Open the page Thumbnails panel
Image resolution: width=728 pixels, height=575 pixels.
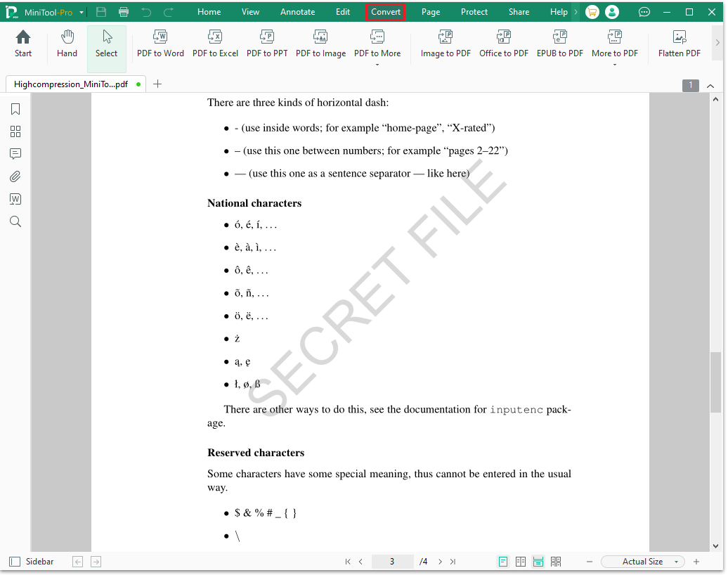(15, 131)
